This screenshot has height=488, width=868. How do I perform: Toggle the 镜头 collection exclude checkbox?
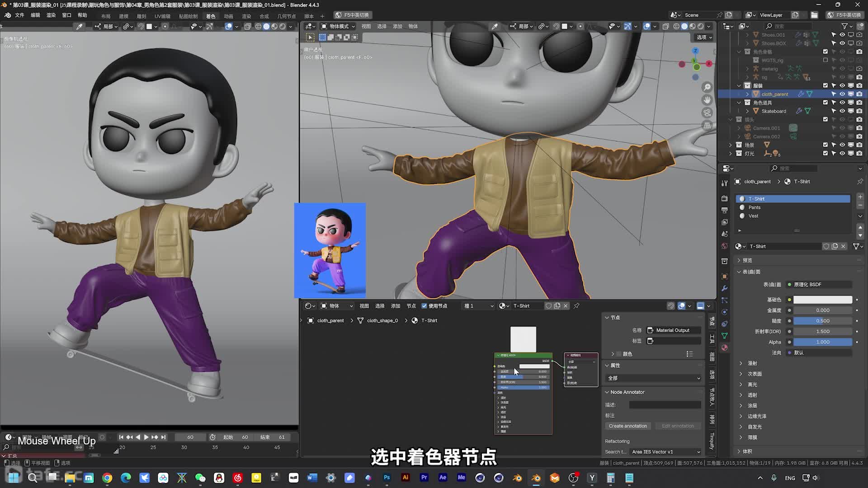(x=826, y=120)
